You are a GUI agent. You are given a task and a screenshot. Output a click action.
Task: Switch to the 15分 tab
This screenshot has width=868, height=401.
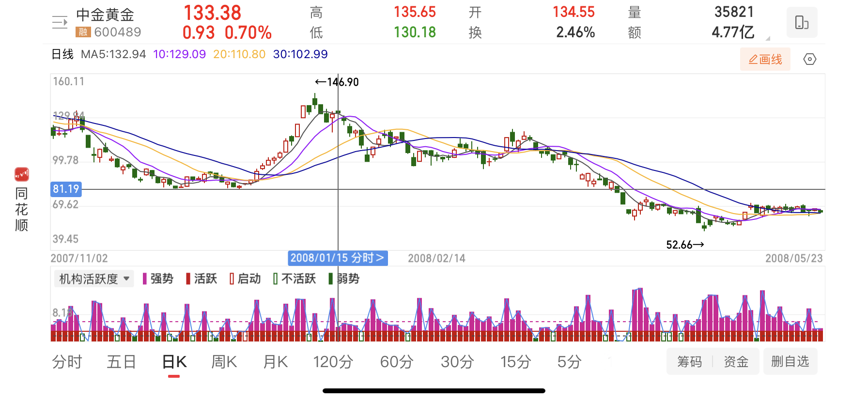[516, 362]
